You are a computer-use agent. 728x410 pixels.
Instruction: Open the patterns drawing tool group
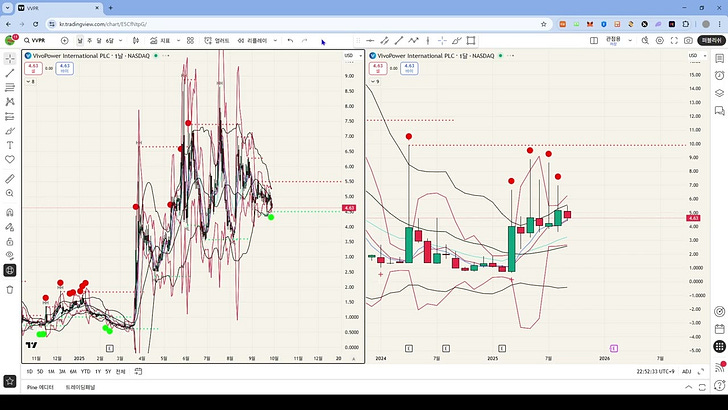click(10, 102)
